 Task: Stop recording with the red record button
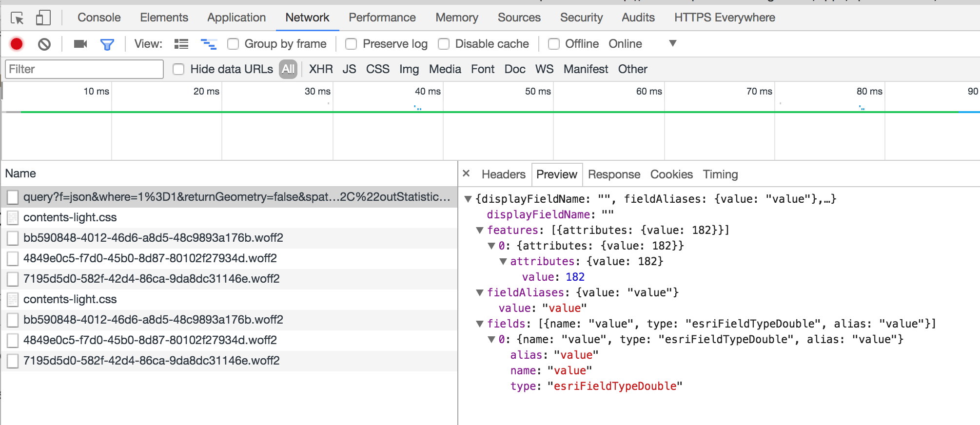click(x=17, y=44)
